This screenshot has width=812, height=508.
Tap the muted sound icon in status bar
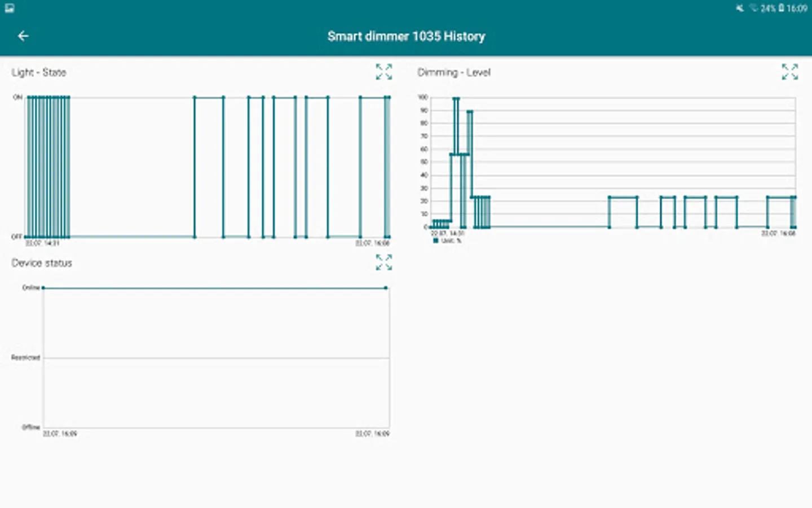[740, 8]
